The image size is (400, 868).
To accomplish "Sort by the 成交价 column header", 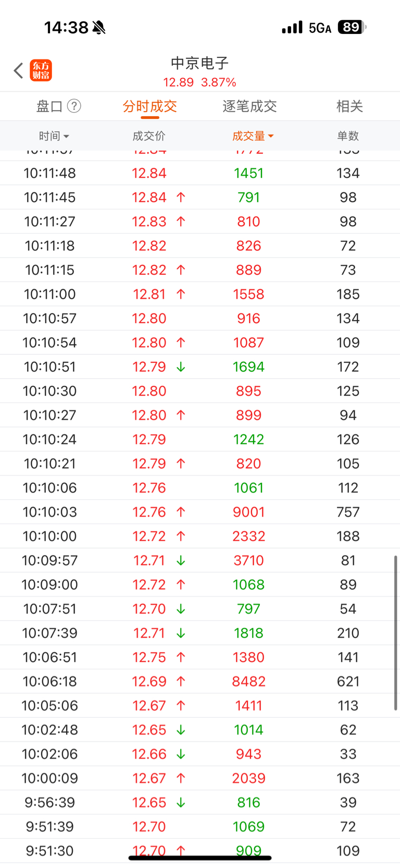I will tap(149, 136).
